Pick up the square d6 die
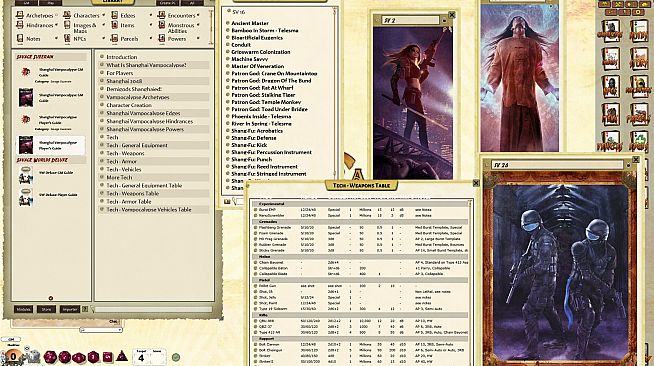This screenshot has height=366, width=654. (x=108, y=357)
